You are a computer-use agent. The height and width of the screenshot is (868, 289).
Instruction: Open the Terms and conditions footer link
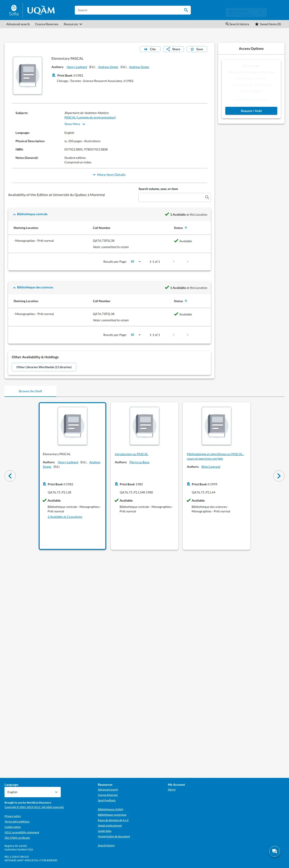coord(17,822)
